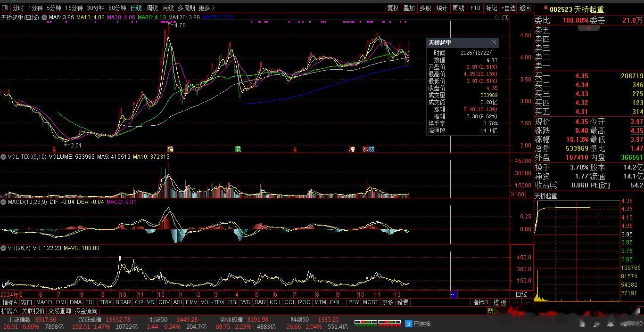Open the 扩展 panel expander

tap(9, 311)
